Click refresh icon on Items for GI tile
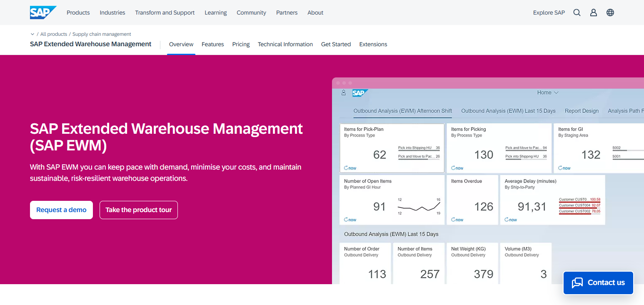 pos(560,168)
